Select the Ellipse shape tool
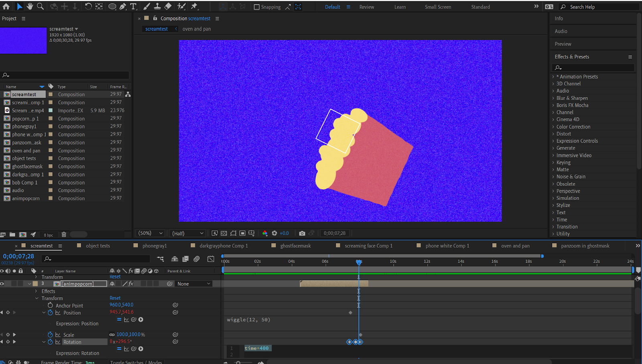This screenshot has height=364, width=642. coord(112,6)
